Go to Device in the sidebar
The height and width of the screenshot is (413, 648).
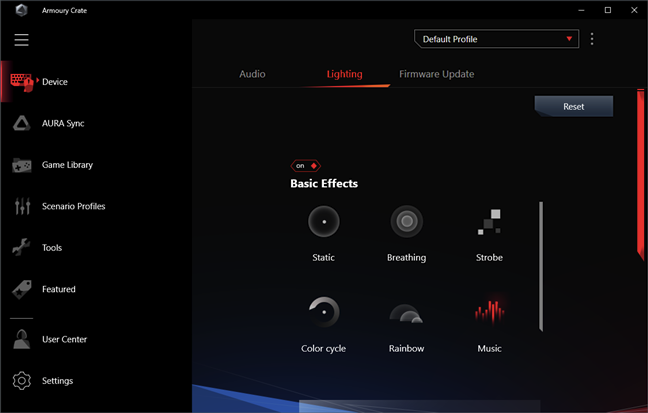55,82
